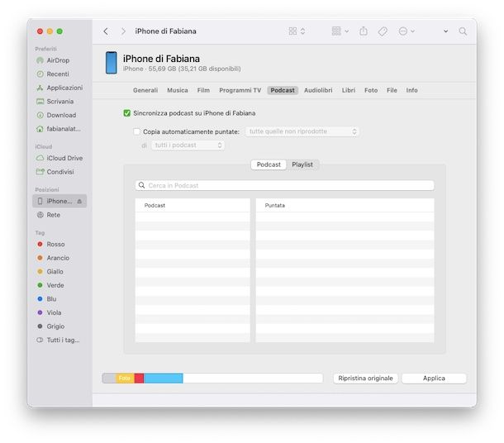Image resolution: width=504 pixels, height=443 pixels.
Task: Uncheck Sincronizza podcast su iPhone di Fabiana
Action: pos(127,113)
